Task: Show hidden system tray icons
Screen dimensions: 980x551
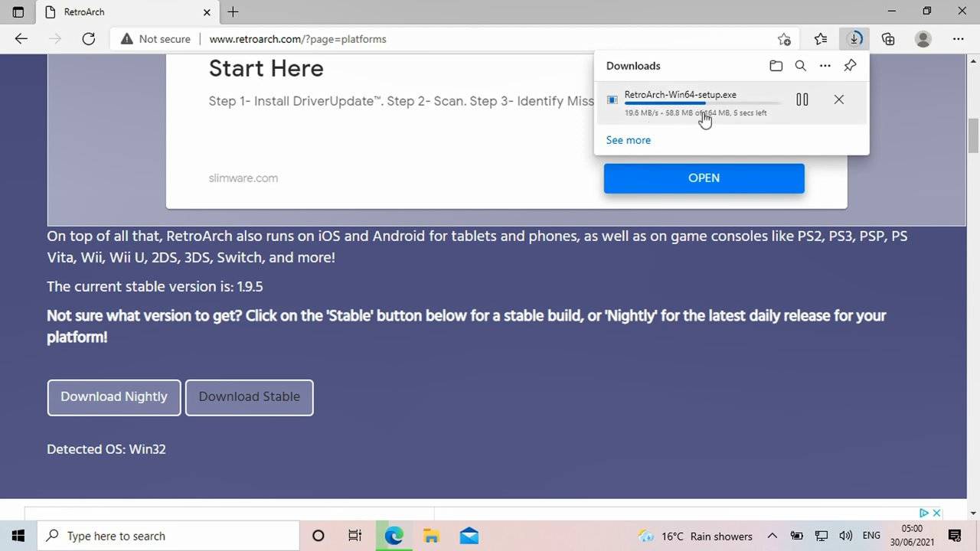Action: pyautogui.click(x=772, y=536)
